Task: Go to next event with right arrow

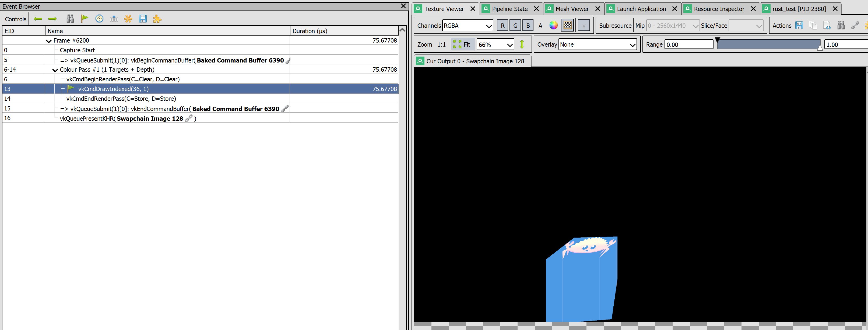Action: [x=52, y=19]
